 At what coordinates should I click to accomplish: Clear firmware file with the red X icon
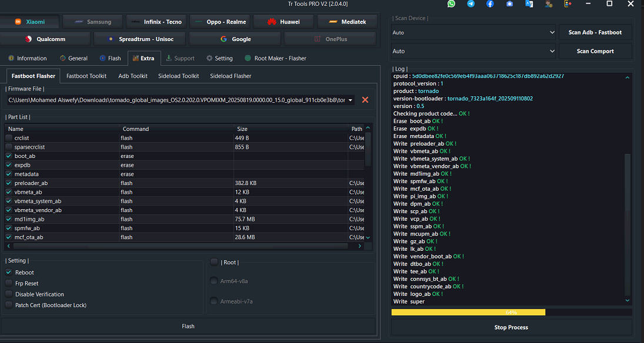[365, 100]
